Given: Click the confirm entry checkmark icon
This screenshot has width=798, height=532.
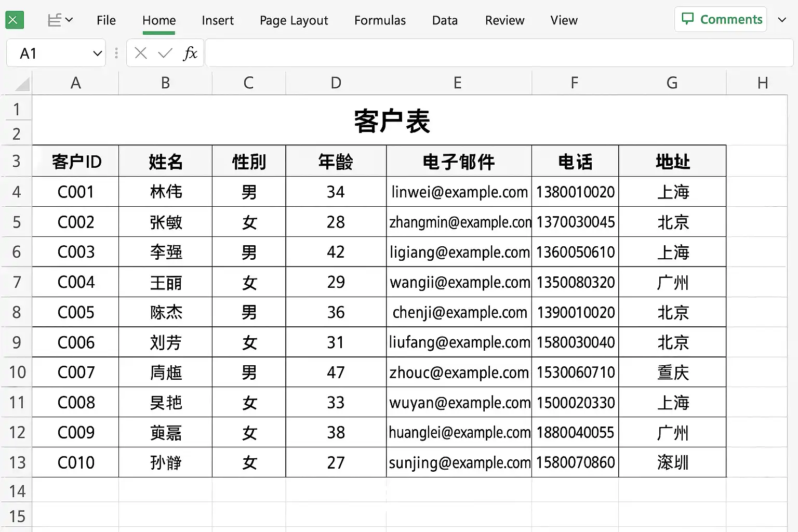Looking at the screenshot, I should tap(165, 53).
